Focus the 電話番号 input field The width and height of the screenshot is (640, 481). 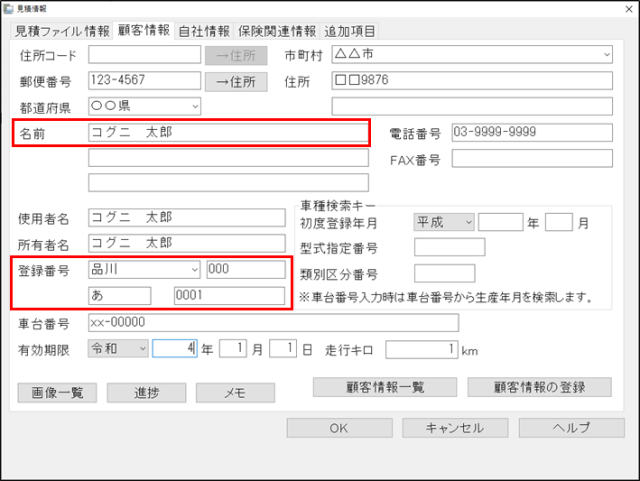tap(531, 132)
